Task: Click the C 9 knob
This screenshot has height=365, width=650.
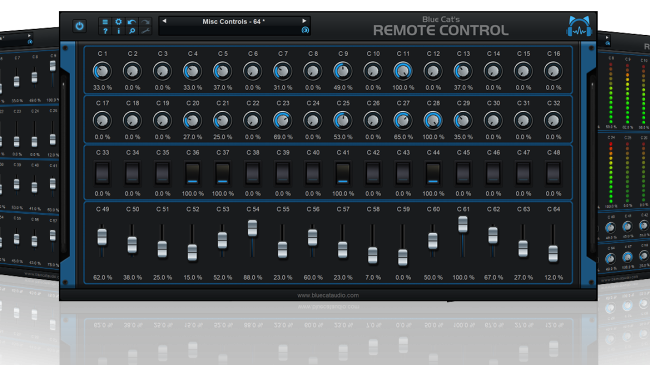Action: coord(342,71)
